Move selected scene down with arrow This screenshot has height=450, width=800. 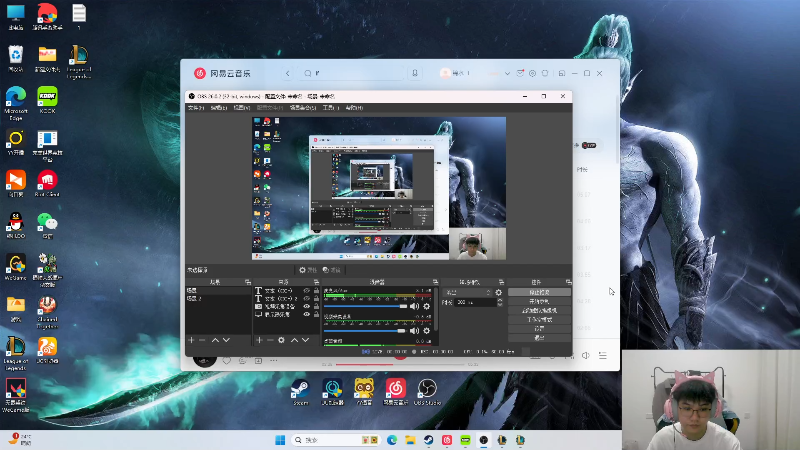click(226, 340)
